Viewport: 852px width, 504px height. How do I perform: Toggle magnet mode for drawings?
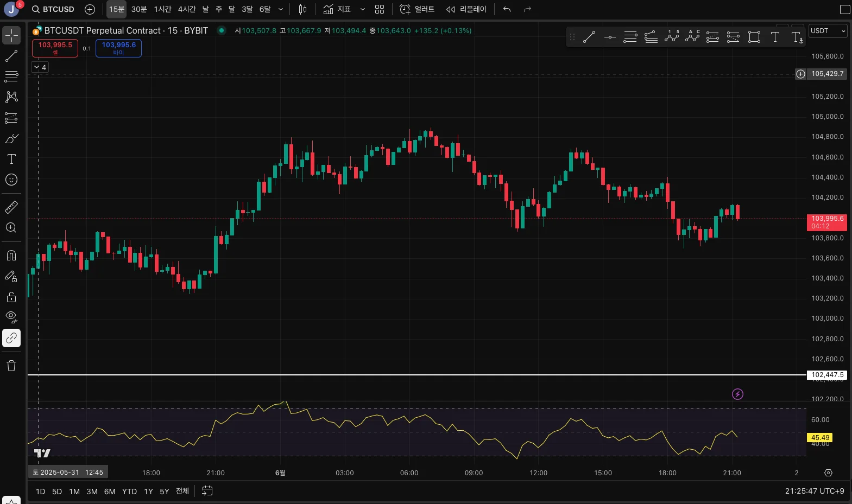pyautogui.click(x=11, y=256)
